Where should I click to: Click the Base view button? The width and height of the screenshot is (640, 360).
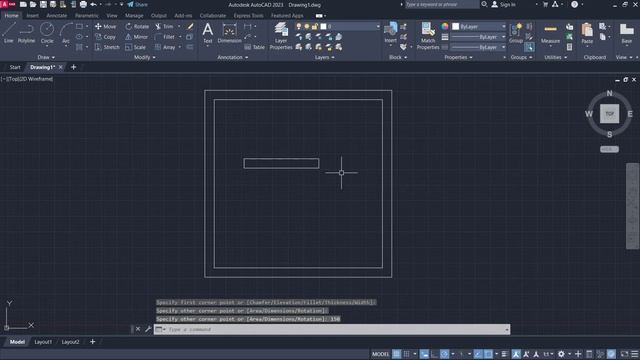click(x=627, y=33)
